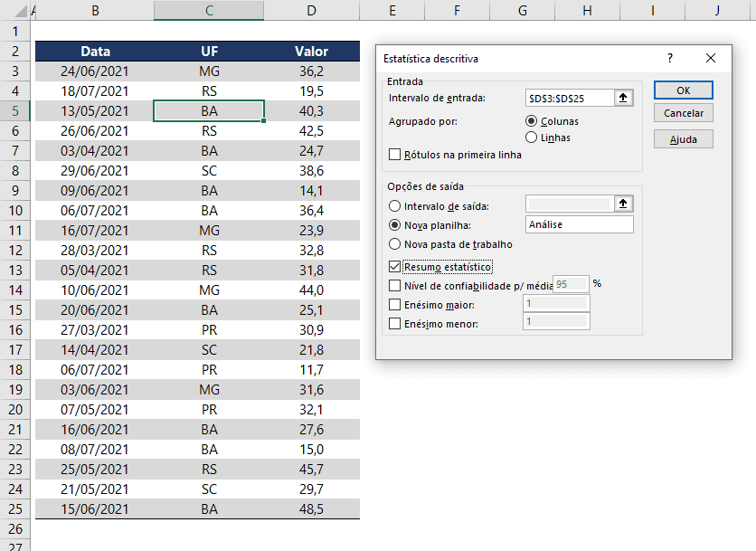This screenshot has height=551, width=756.
Task: Click the cell with date 24/06/2021
Action: 95,71
